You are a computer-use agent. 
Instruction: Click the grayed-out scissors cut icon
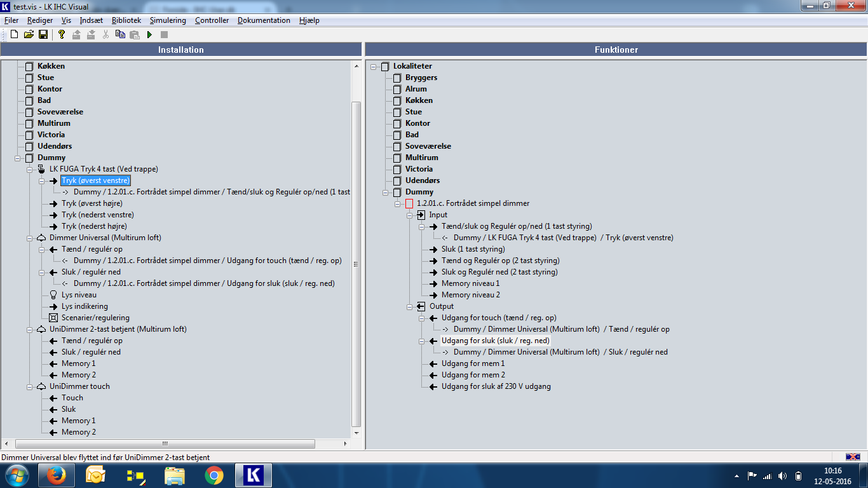point(105,34)
